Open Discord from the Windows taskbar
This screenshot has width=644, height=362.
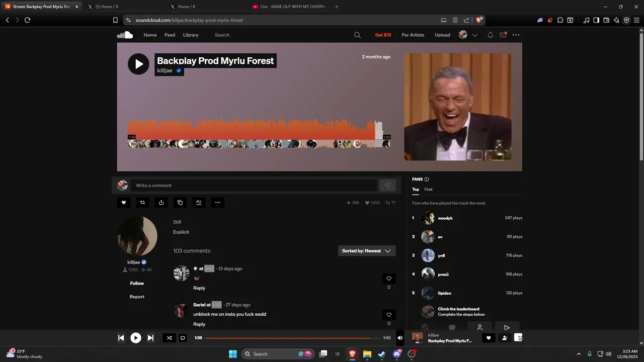(397, 354)
